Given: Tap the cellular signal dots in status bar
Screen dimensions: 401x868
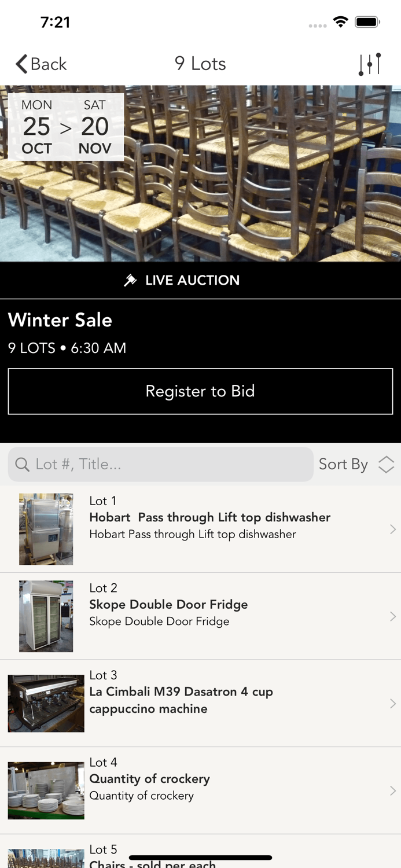Looking at the screenshot, I should (317, 24).
